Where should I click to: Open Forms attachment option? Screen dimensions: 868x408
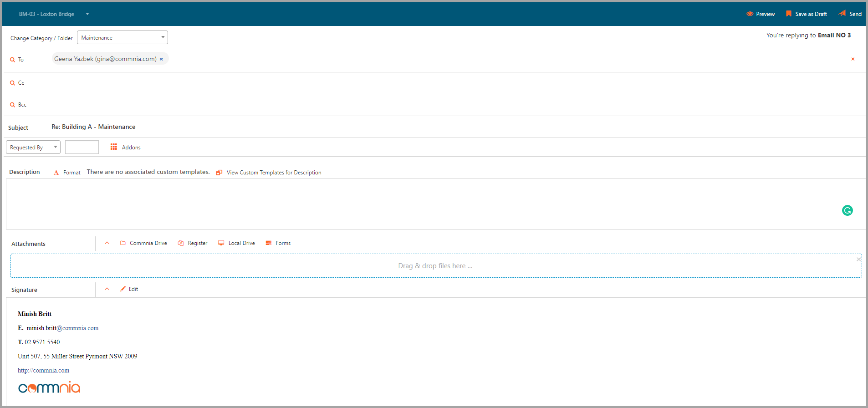[x=278, y=243]
